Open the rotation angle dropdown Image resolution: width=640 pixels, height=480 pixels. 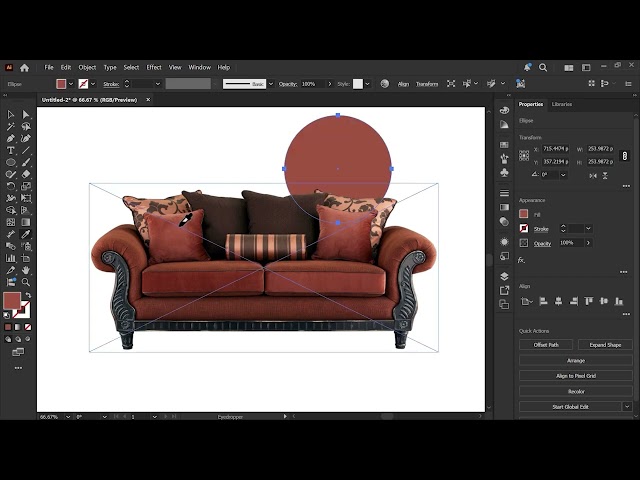click(563, 175)
